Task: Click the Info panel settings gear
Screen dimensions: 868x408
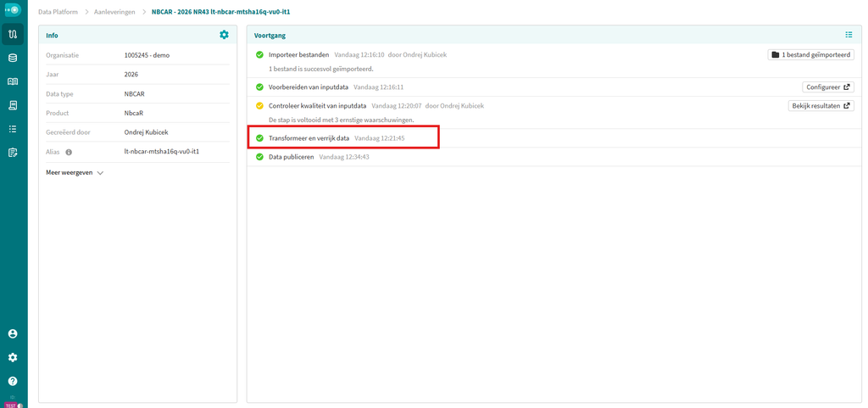Action: 224,35
